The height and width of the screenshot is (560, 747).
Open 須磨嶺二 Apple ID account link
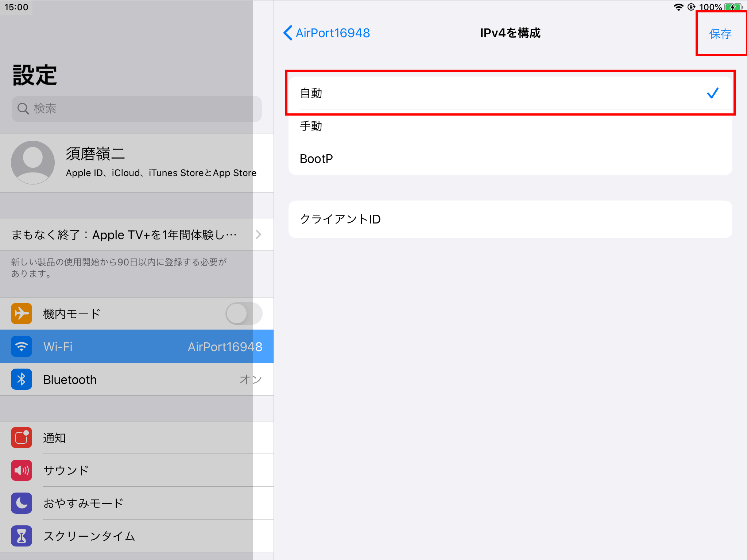click(160, 163)
